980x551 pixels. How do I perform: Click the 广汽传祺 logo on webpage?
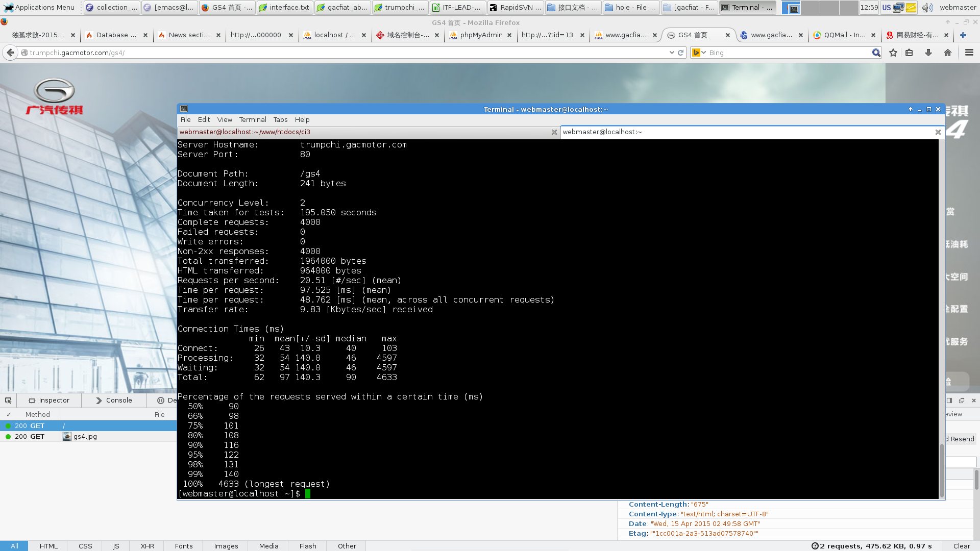click(x=55, y=96)
